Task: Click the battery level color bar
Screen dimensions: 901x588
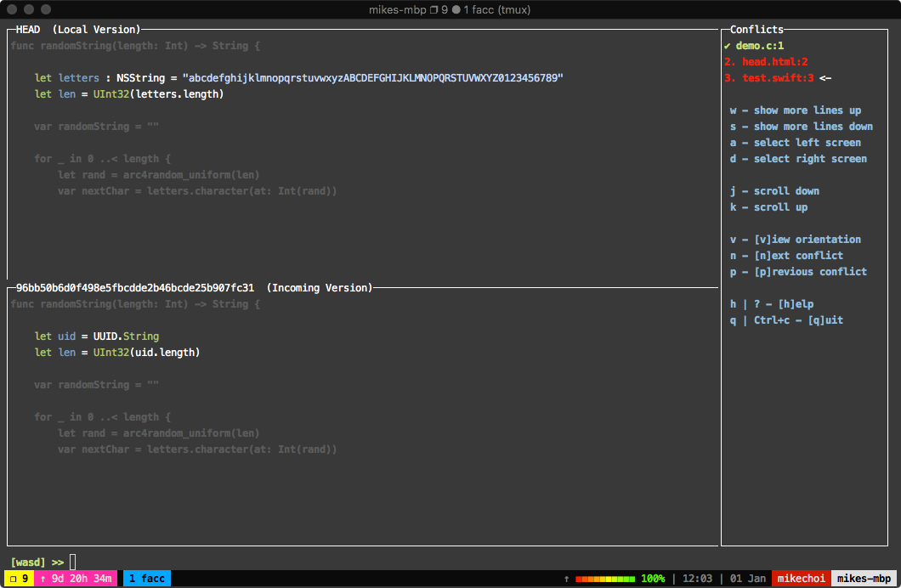Action: pyautogui.click(x=605, y=579)
